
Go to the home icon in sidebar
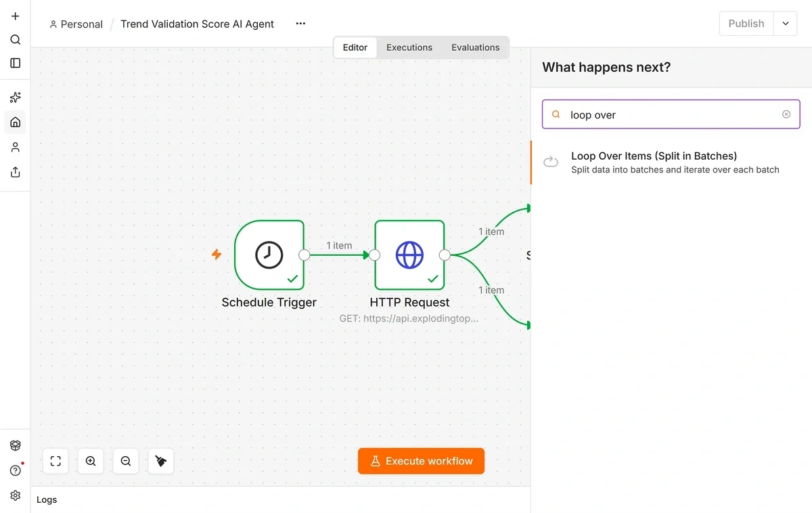click(x=15, y=122)
